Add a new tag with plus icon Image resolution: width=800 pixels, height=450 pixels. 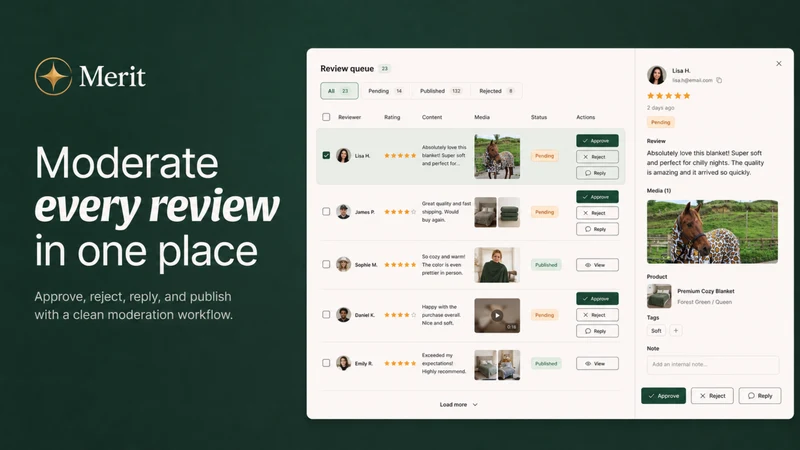coord(676,331)
